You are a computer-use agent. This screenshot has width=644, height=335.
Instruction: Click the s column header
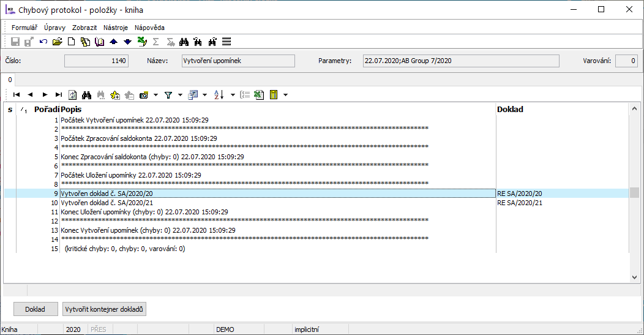click(10, 110)
